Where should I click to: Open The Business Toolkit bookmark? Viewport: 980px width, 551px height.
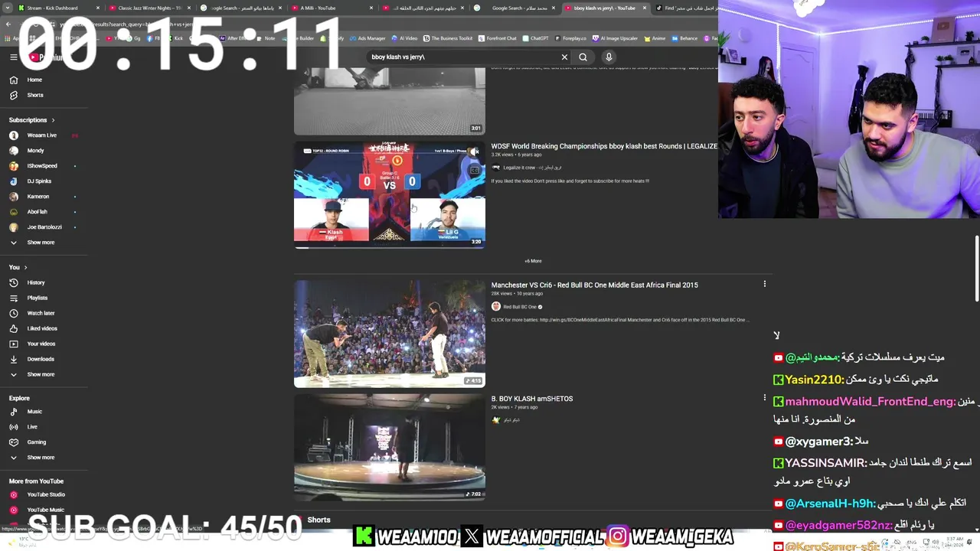[x=448, y=38]
